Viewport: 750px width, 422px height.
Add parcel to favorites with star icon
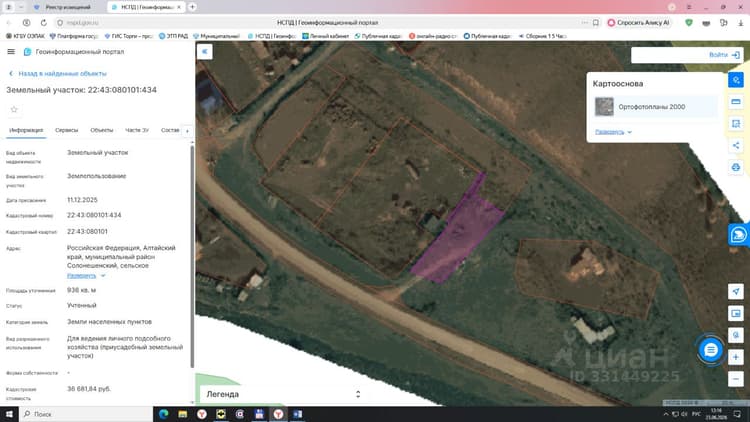tap(14, 110)
